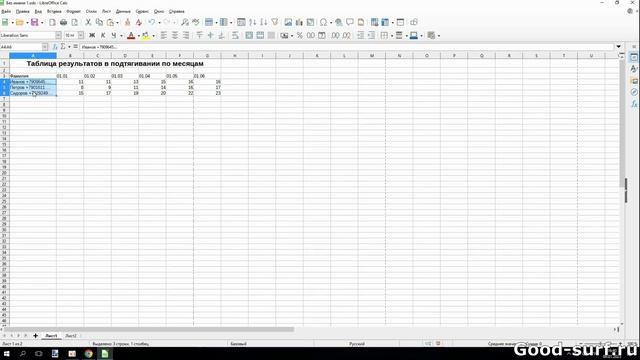The height and width of the screenshot is (360, 640).
Task: Toggle Center vertically alignment
Action: 211,36
